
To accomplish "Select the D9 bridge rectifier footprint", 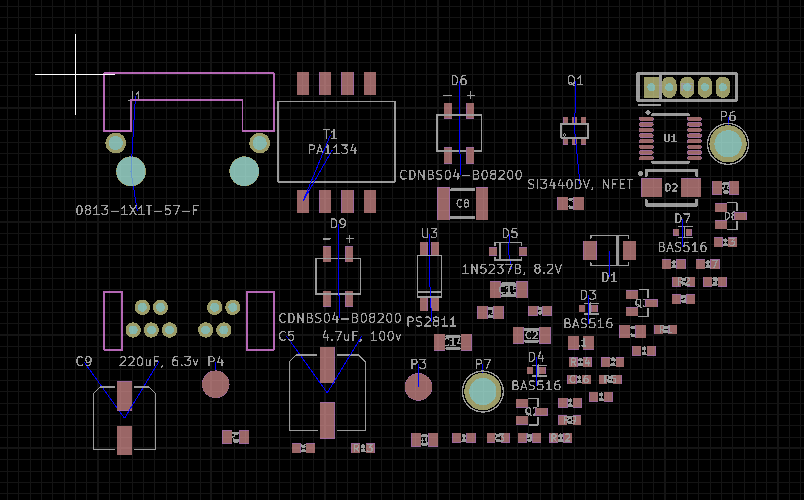I will pos(338,275).
